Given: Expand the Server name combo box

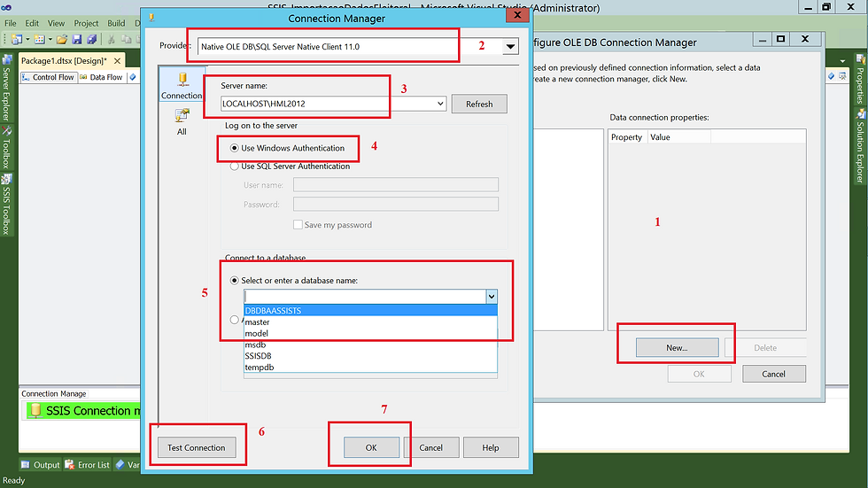Looking at the screenshot, I should coord(440,104).
